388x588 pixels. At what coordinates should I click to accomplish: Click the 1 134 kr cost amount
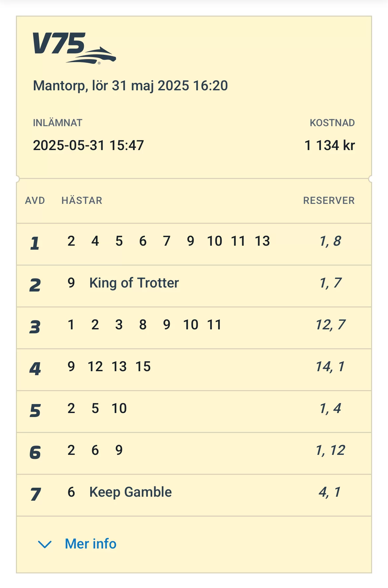330,145
